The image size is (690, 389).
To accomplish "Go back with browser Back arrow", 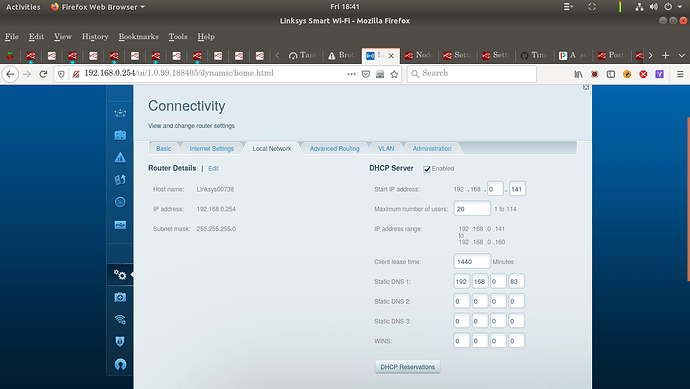I will tap(10, 74).
